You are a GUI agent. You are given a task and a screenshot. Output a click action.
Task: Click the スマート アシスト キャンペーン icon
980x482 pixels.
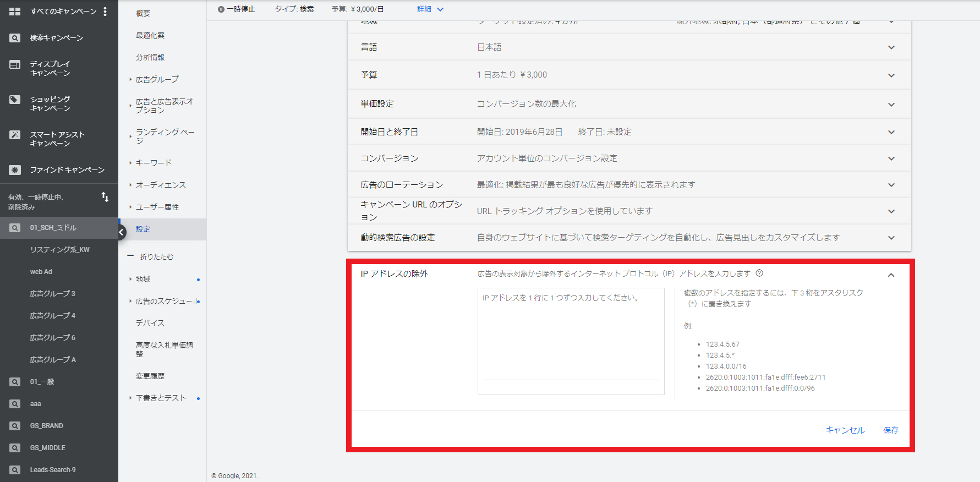click(15, 135)
